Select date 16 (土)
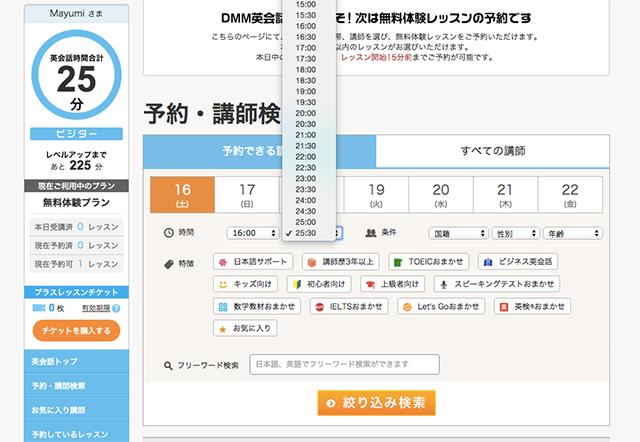 pos(182,195)
